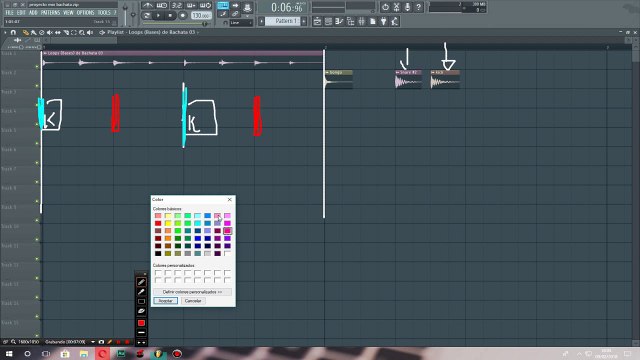Click the typing keyboard to piano icon

pos(223,5)
